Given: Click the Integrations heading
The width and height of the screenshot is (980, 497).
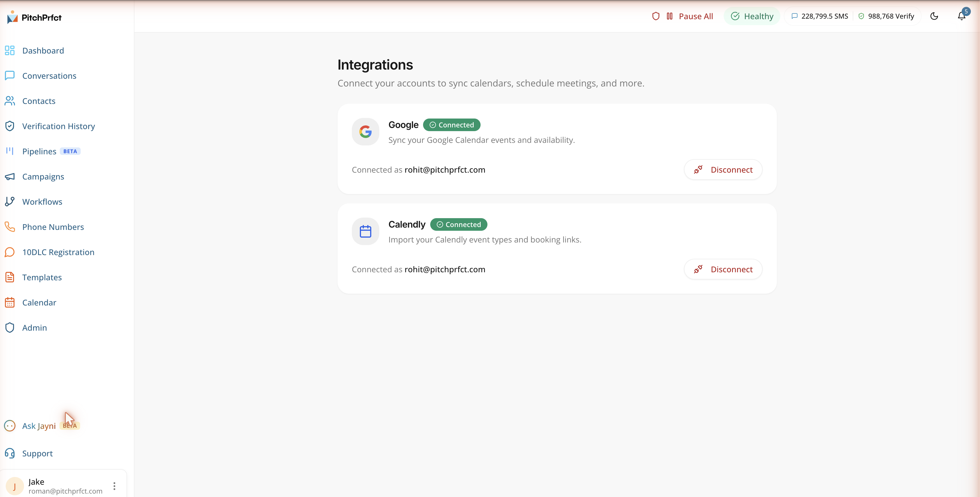Looking at the screenshot, I should pos(375,65).
